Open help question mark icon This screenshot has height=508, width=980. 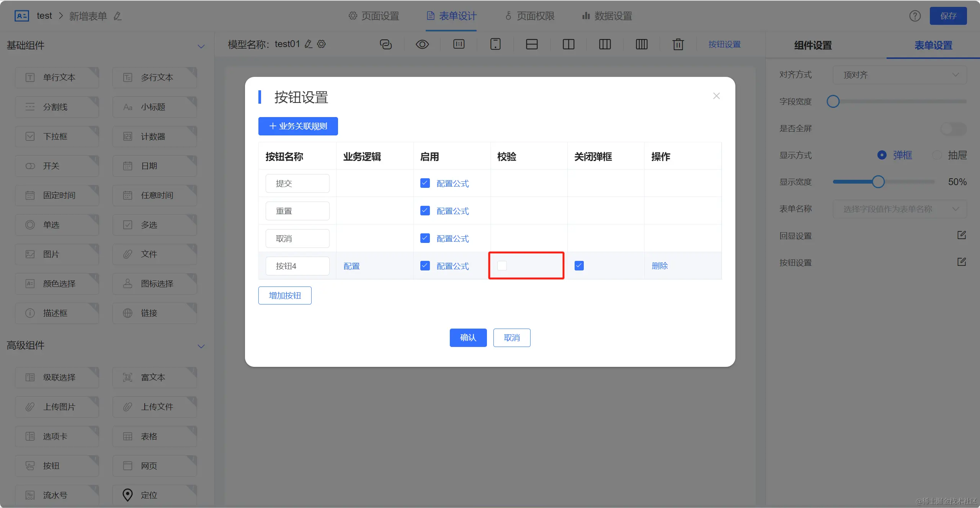click(915, 16)
